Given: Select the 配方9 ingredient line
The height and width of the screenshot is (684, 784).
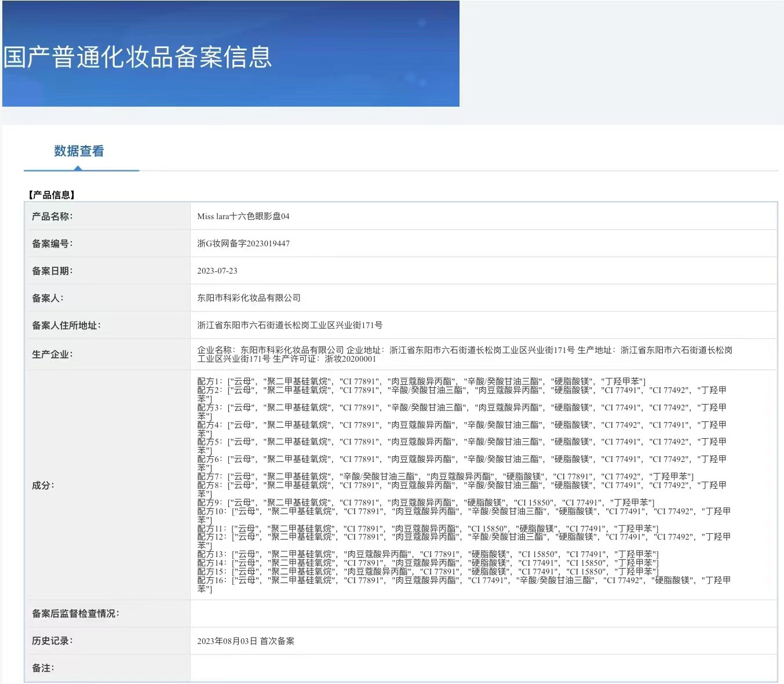Looking at the screenshot, I should 426,503.
